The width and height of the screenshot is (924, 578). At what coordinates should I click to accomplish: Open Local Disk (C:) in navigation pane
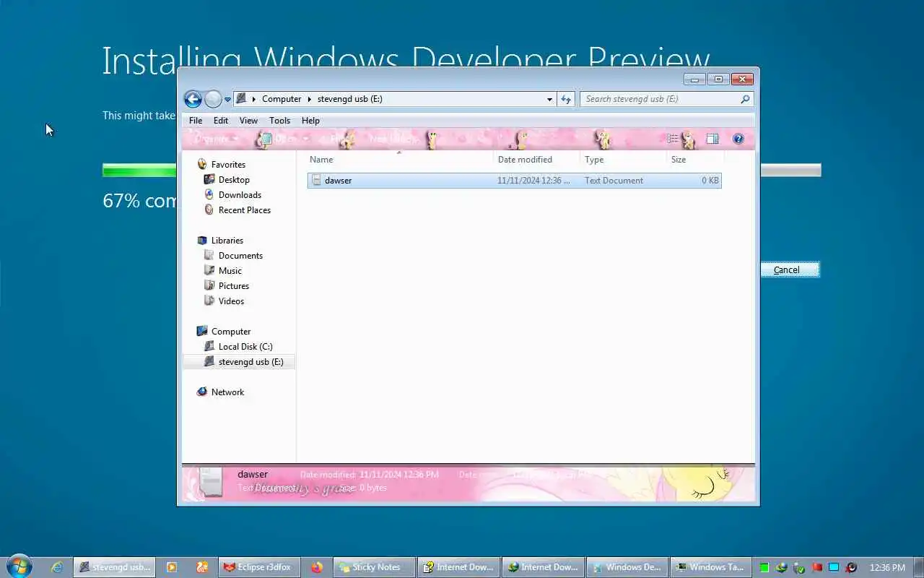click(245, 347)
